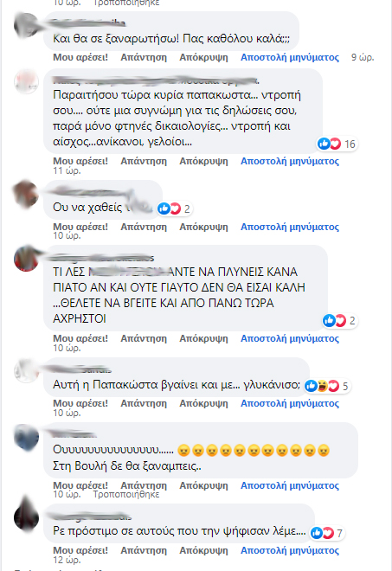392x571 pixels.
Task: Open profile photo next to 'Στη Βουλή' comment
Action: (26, 437)
